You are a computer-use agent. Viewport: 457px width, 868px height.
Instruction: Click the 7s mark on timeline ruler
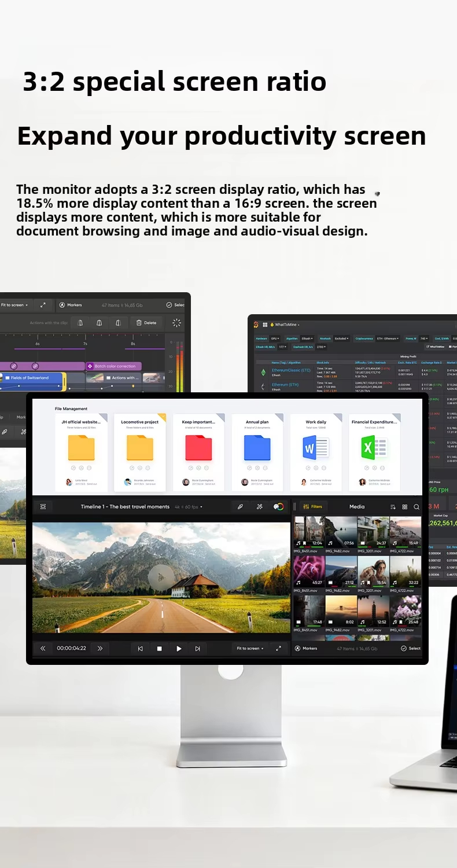pyautogui.click(x=85, y=344)
